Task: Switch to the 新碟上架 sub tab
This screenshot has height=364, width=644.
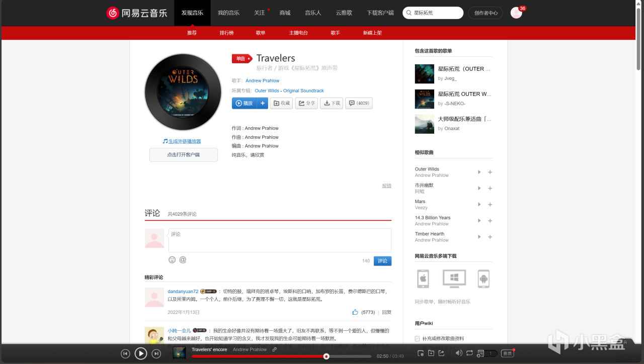Action: 372,33
